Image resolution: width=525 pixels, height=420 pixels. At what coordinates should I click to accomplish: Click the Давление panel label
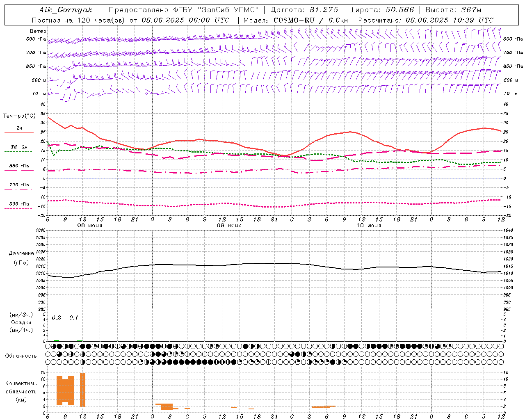[x=21, y=253]
